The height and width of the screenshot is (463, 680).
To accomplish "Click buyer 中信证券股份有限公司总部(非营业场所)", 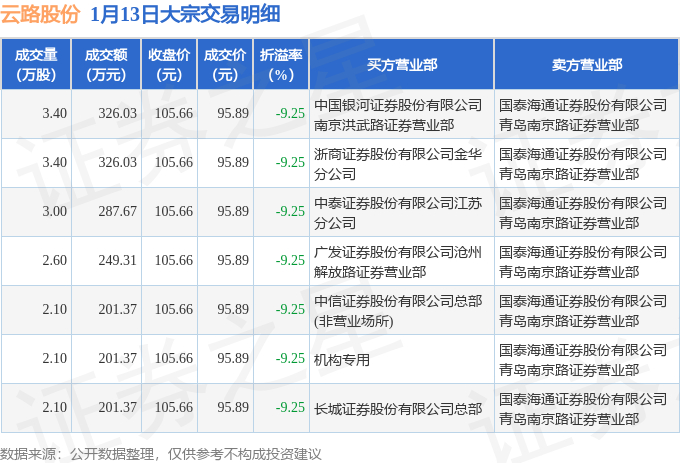I will (398, 311).
